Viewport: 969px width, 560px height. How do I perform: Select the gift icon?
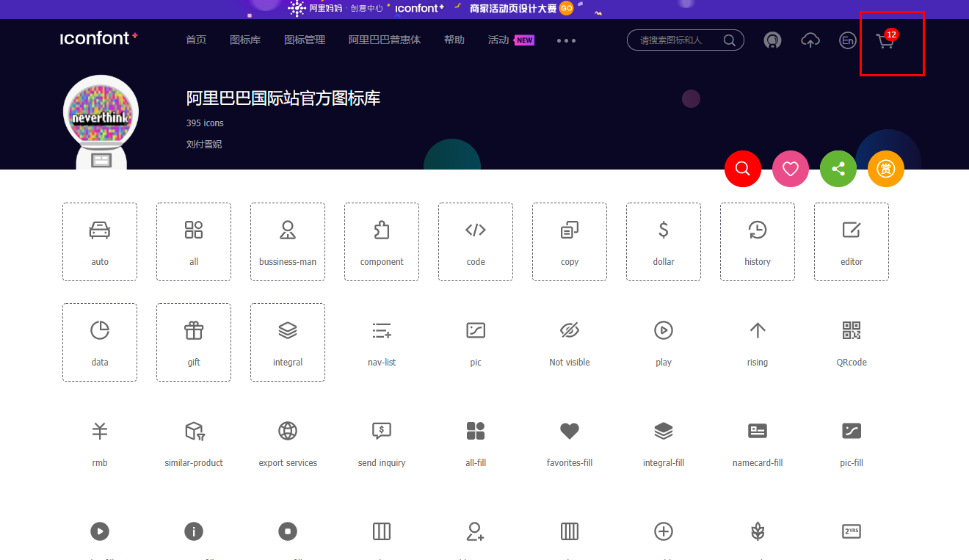coord(193,331)
